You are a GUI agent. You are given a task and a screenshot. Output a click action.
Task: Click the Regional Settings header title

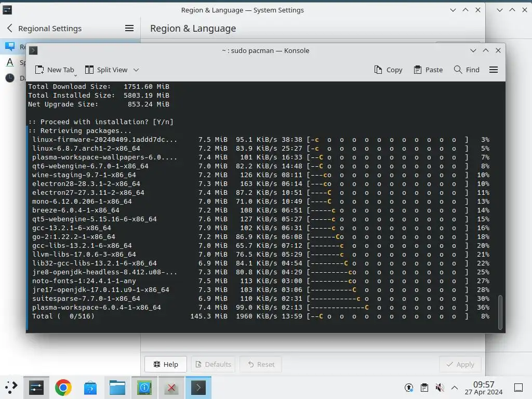pos(50,29)
